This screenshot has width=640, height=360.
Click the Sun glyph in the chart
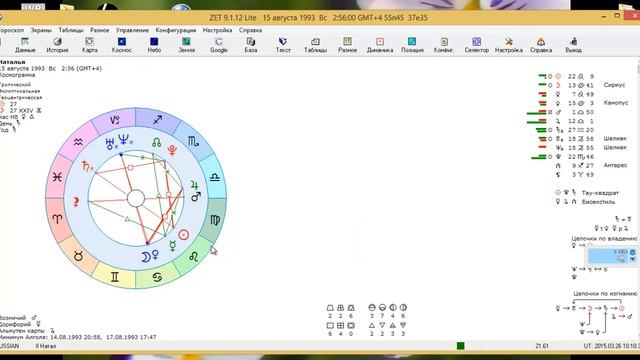point(184,235)
